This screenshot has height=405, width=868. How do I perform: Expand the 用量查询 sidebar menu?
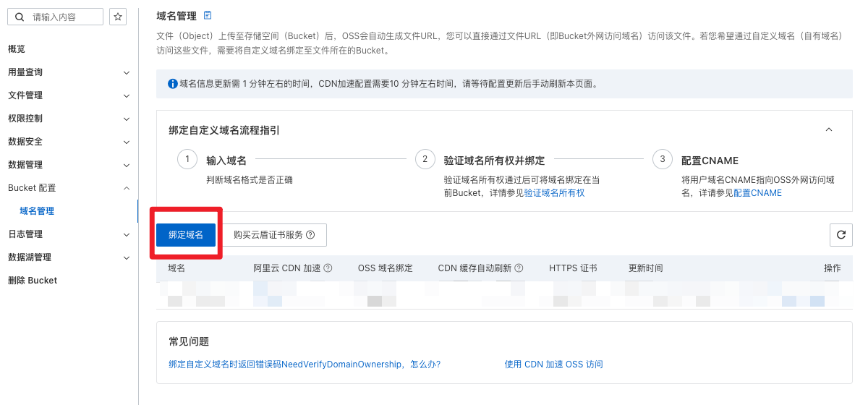pos(127,72)
